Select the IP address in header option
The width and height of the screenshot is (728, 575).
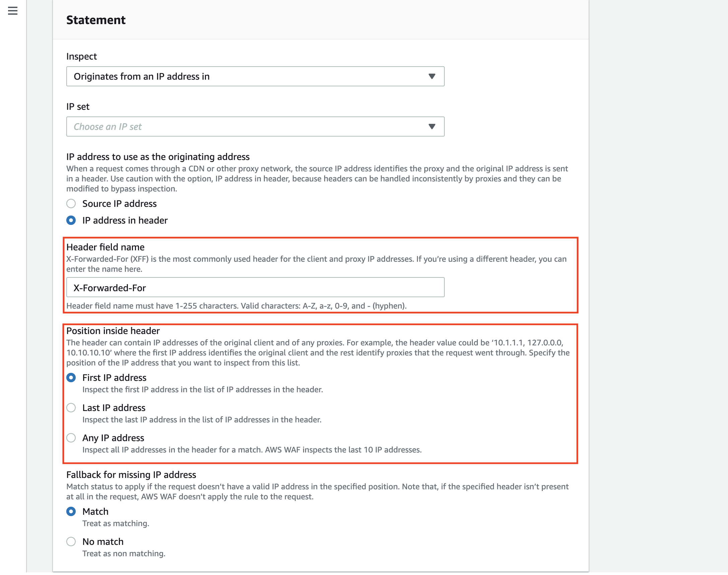pyautogui.click(x=71, y=221)
